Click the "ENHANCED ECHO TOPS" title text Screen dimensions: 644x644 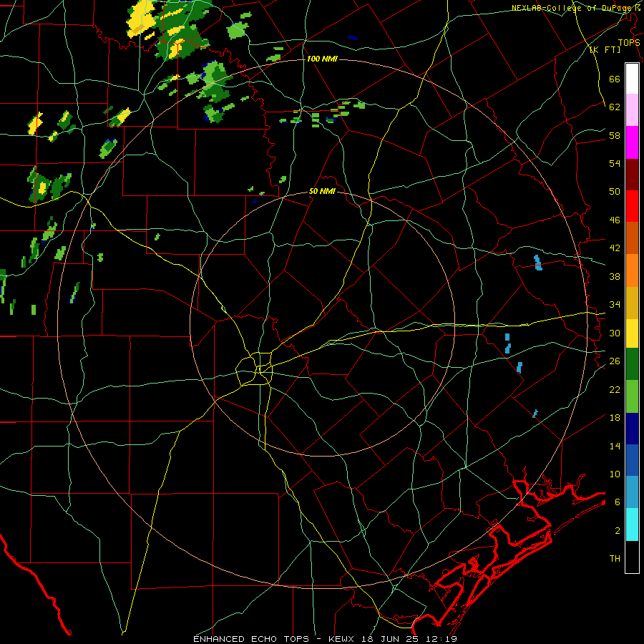coord(251,639)
